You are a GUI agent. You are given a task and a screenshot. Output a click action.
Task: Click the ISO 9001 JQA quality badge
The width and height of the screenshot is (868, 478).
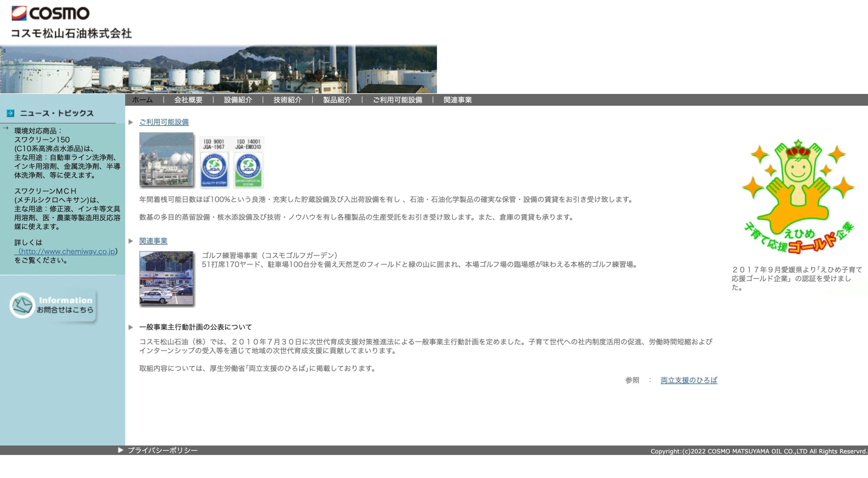click(x=214, y=162)
